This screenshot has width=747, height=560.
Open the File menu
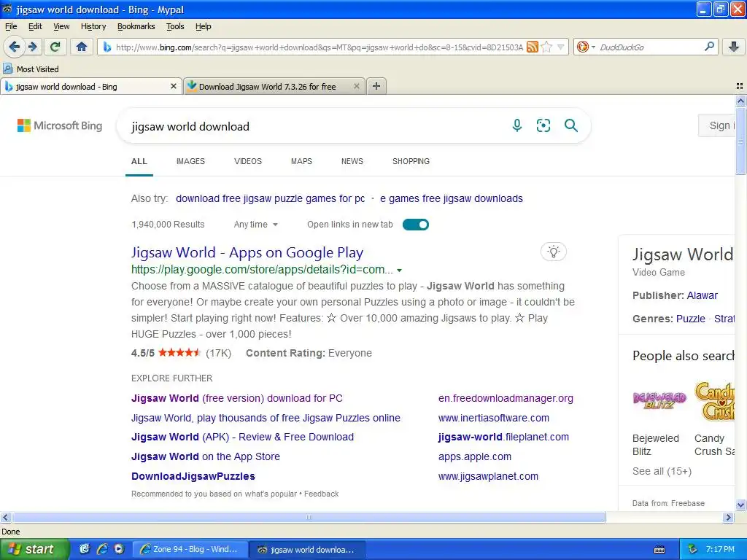(x=11, y=26)
